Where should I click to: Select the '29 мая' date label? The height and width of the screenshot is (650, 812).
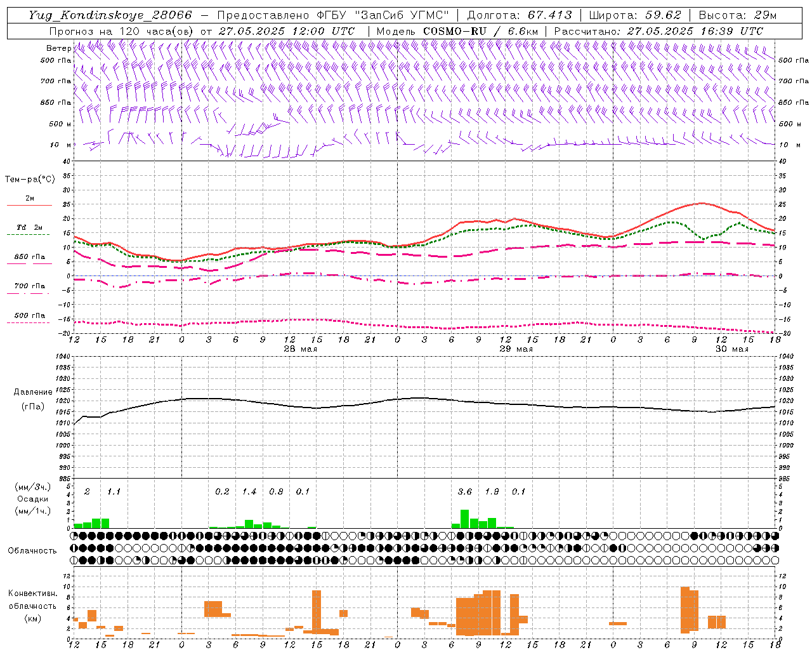[x=516, y=349]
